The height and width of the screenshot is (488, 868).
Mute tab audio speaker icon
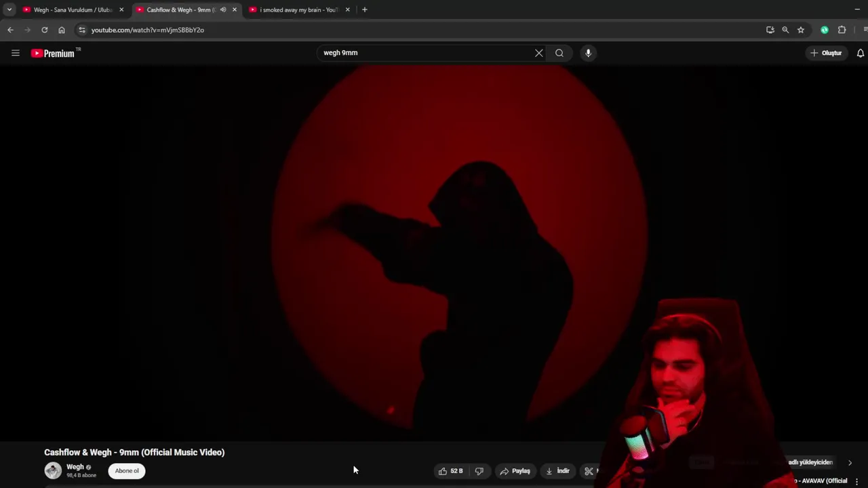click(223, 9)
